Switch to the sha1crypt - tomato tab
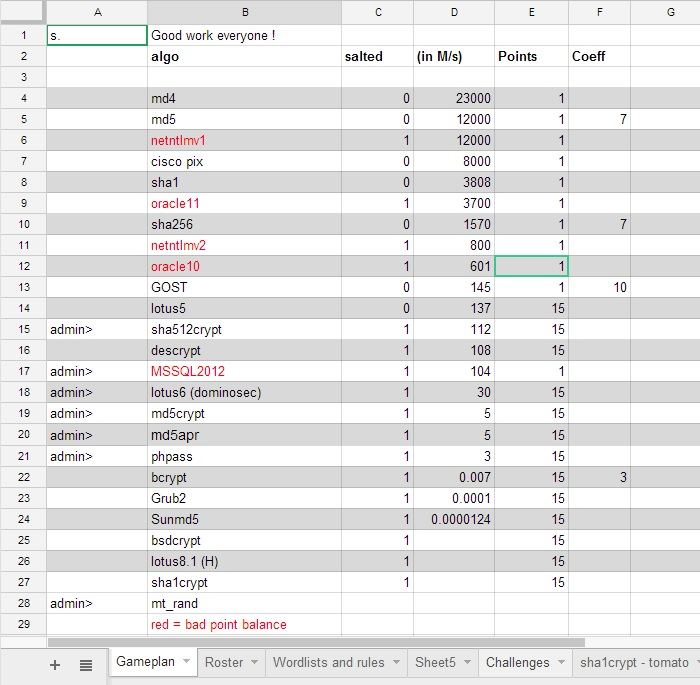 point(634,662)
